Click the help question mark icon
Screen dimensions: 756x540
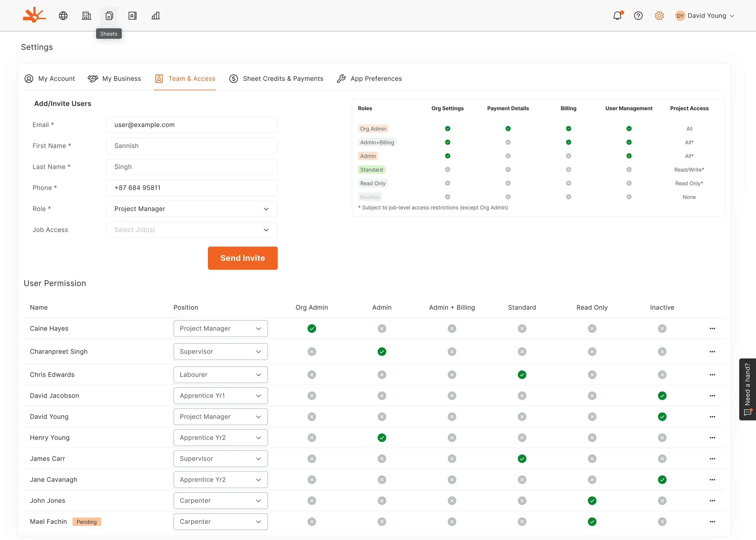click(638, 16)
